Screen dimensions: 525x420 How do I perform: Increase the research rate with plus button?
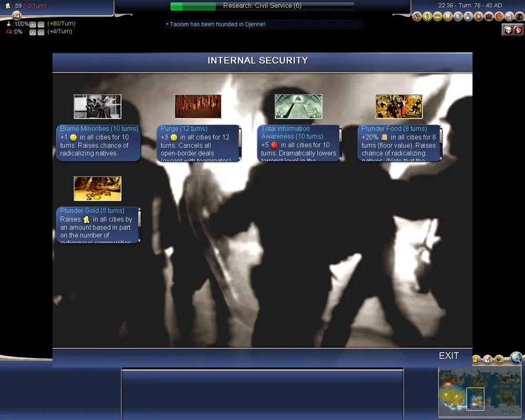pyautogui.click(x=33, y=25)
